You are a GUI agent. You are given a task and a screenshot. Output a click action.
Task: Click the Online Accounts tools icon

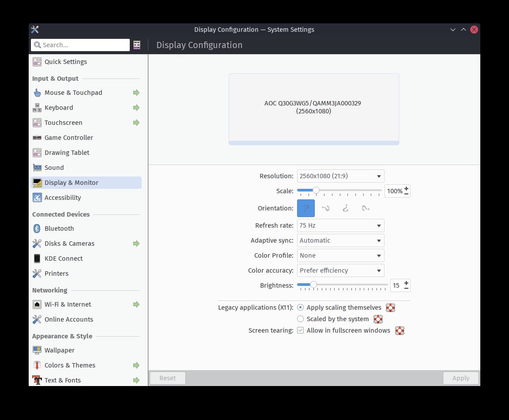[37, 319]
